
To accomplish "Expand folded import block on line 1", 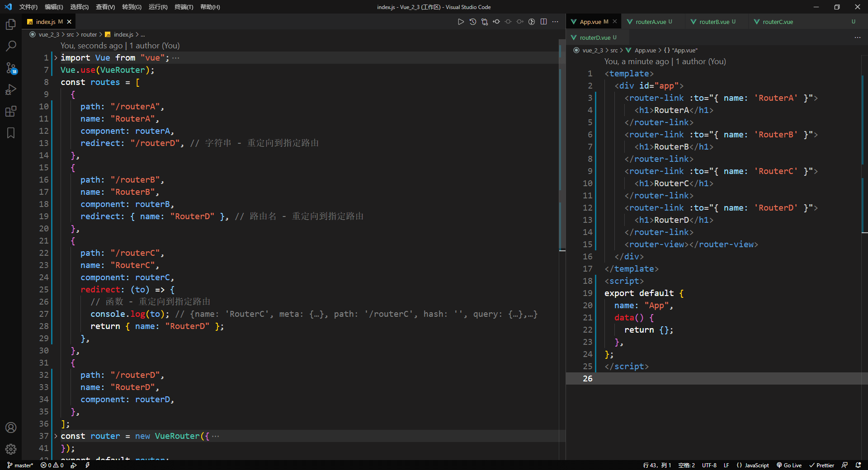I will 56,58.
